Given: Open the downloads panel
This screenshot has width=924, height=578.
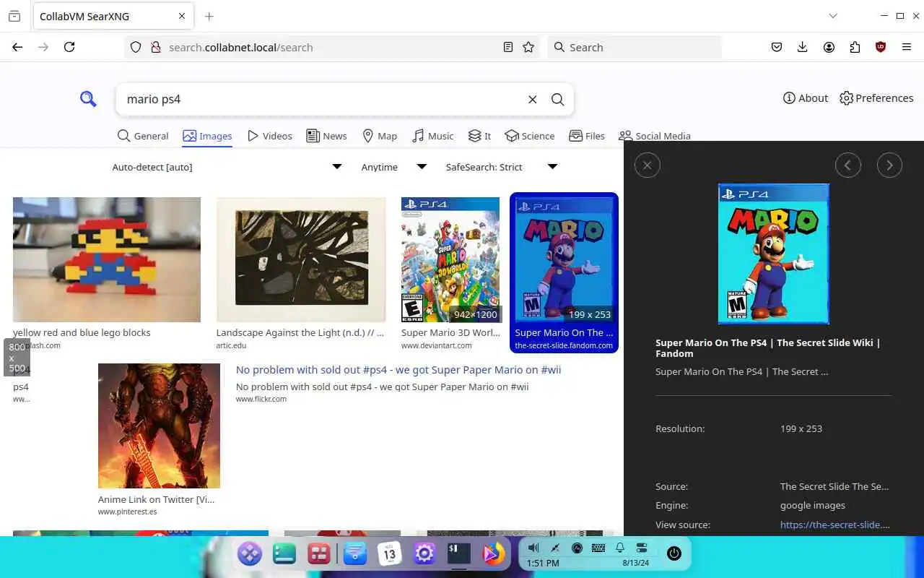Looking at the screenshot, I should pos(802,47).
